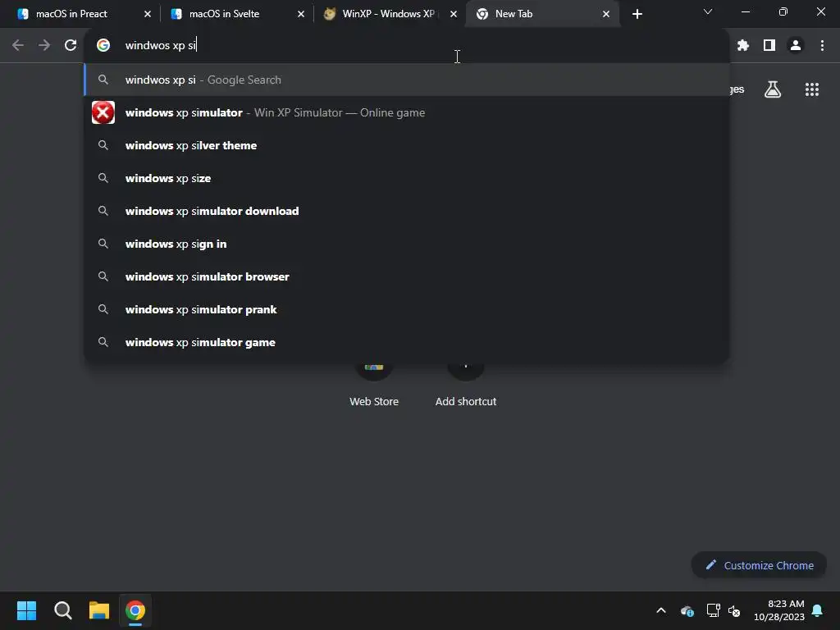Choose 'windows xp simulator prank' suggestion

pos(407,309)
